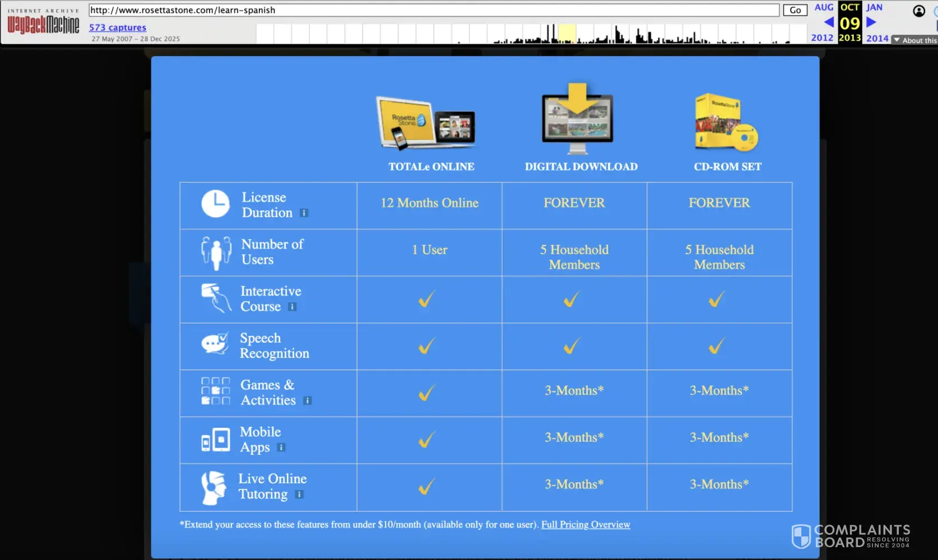Click the Wayback URL input field
The height and width of the screenshot is (560, 938).
[x=434, y=10]
